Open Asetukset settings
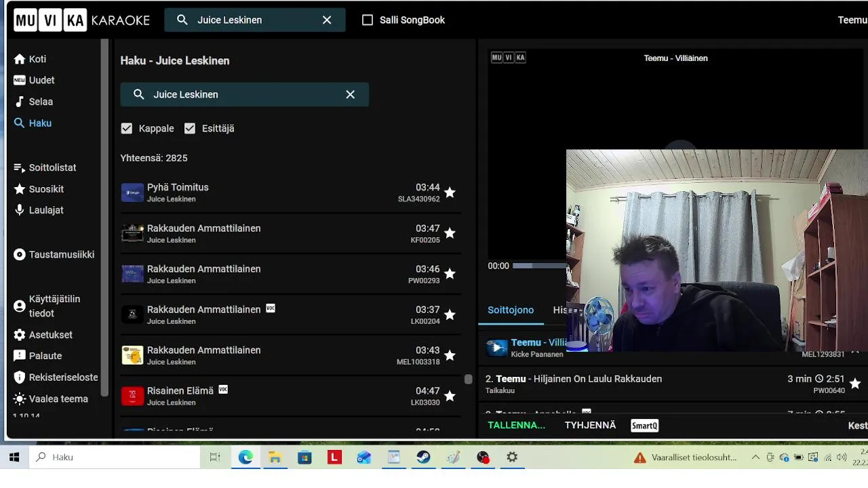The height and width of the screenshot is (488, 868). click(43, 335)
